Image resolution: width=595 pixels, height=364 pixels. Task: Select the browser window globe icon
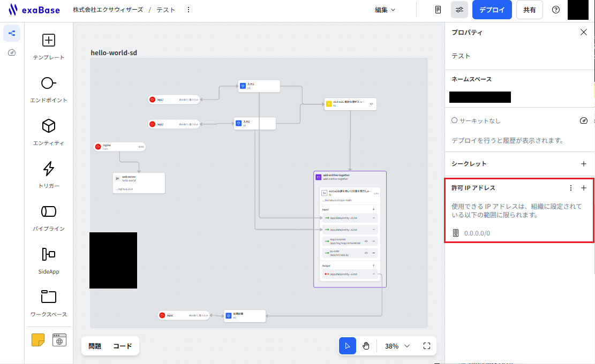[x=59, y=340]
